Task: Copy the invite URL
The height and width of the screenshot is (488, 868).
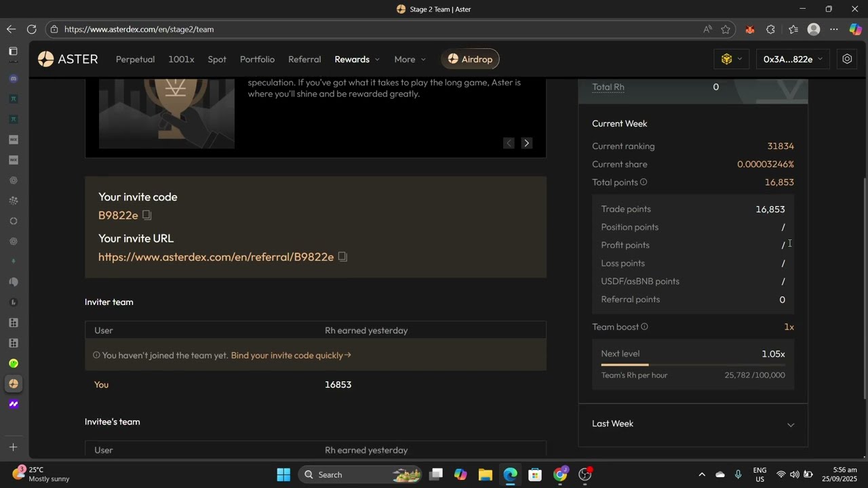Action: click(x=342, y=257)
